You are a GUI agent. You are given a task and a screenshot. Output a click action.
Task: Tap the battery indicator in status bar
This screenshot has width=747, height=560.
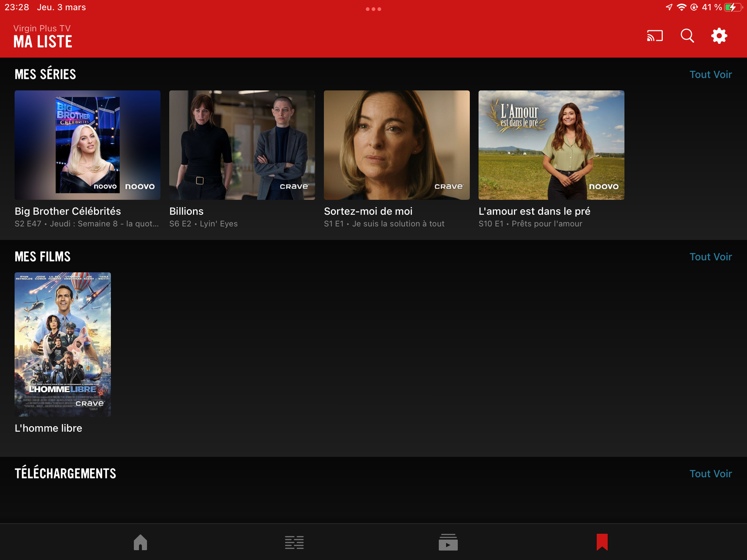tap(733, 7)
